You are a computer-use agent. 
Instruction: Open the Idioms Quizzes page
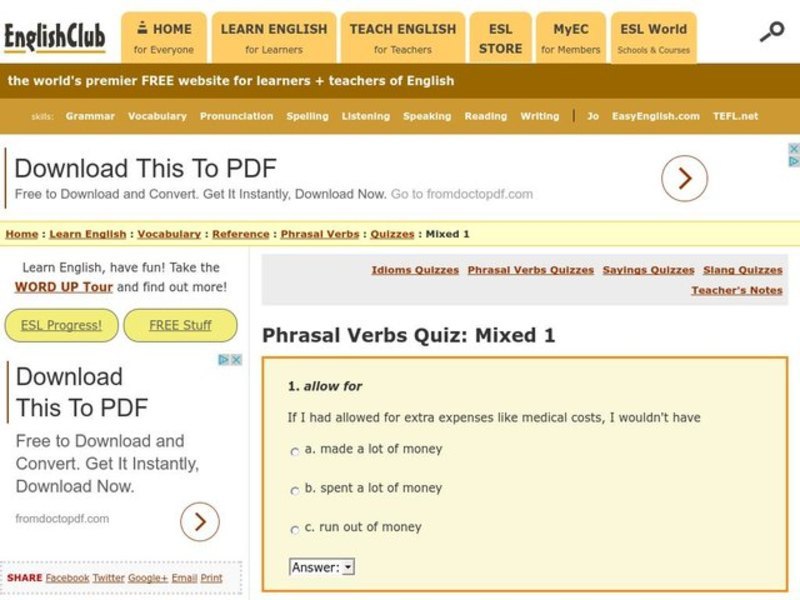click(414, 270)
